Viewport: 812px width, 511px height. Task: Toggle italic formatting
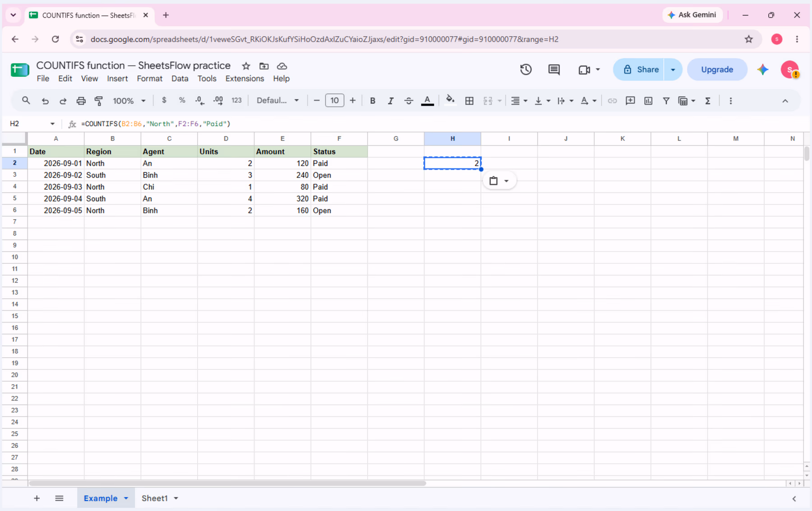[391, 101]
